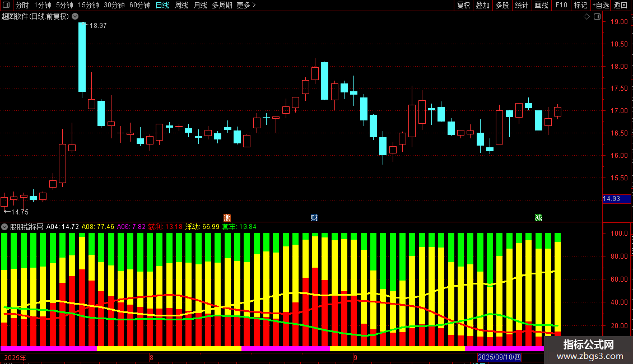Add stock with +自选 button
Viewport: 633px width, 364px height.
pos(601,5)
